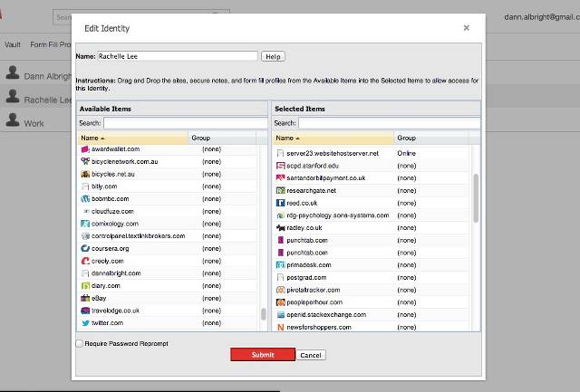Click the comixology.com site icon
580x392 pixels.
(x=85, y=224)
